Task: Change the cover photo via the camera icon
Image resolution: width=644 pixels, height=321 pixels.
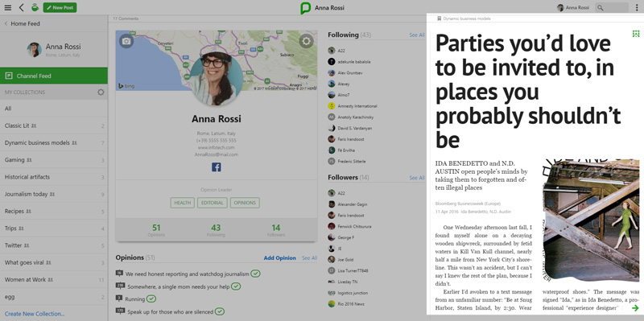Action: 126,41
